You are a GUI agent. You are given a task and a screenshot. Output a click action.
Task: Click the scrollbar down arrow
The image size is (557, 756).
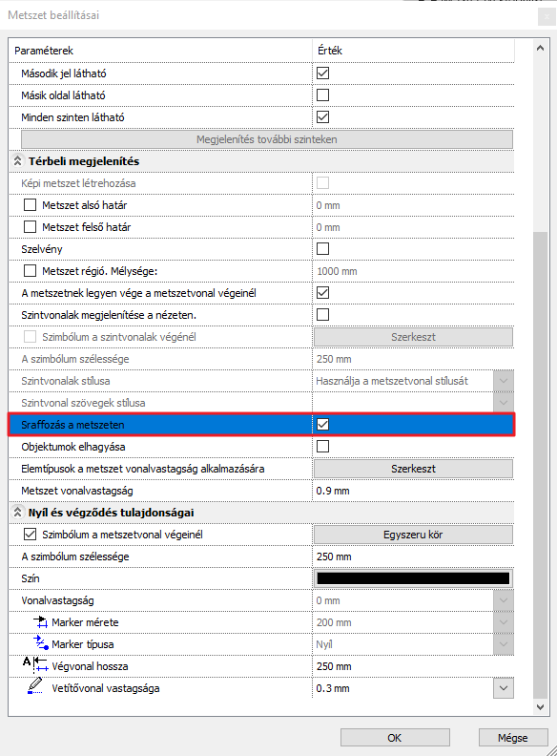tap(540, 707)
